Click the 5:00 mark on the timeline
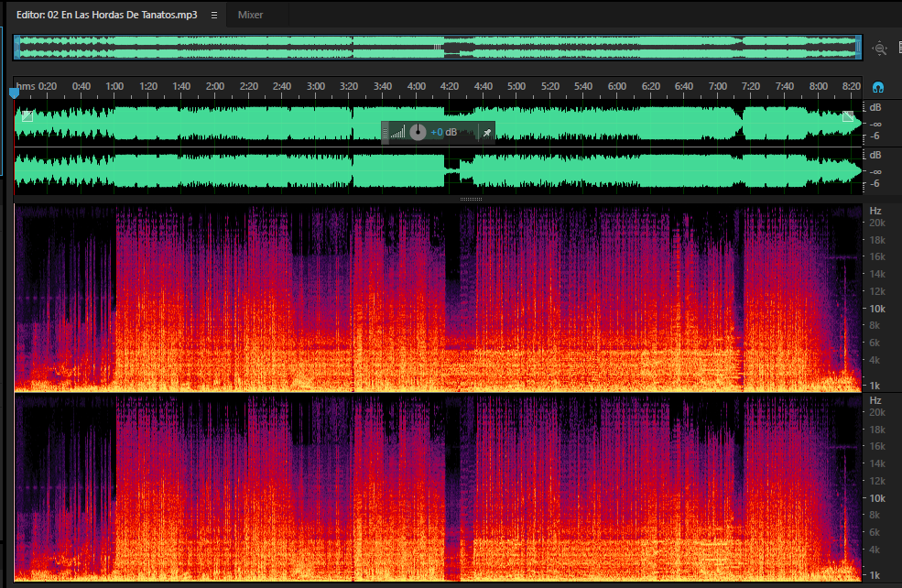 516,86
